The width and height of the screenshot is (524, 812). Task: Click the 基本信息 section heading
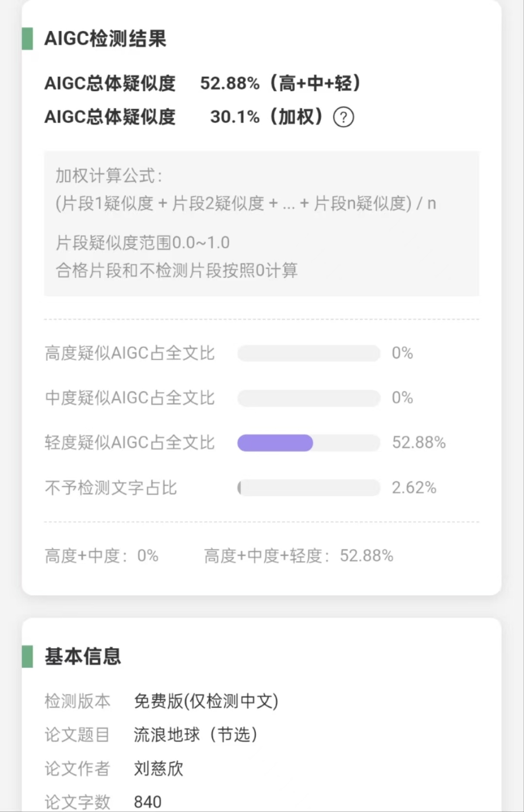83,656
